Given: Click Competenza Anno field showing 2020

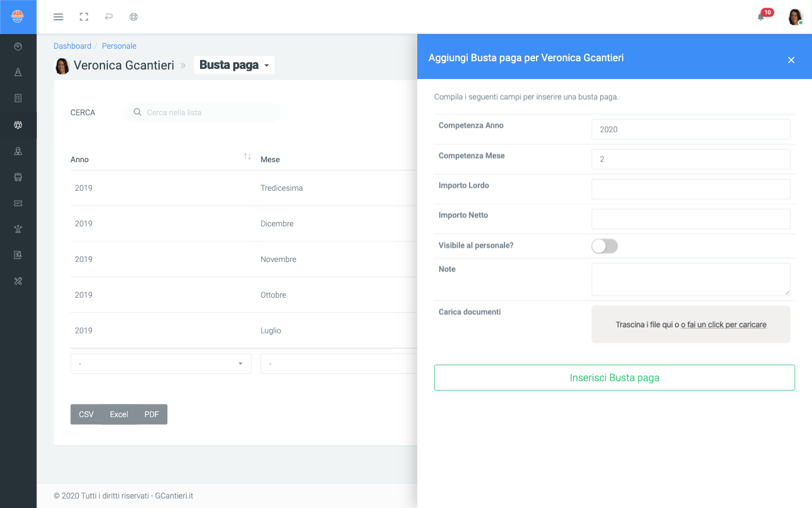Looking at the screenshot, I should pyautogui.click(x=691, y=129).
